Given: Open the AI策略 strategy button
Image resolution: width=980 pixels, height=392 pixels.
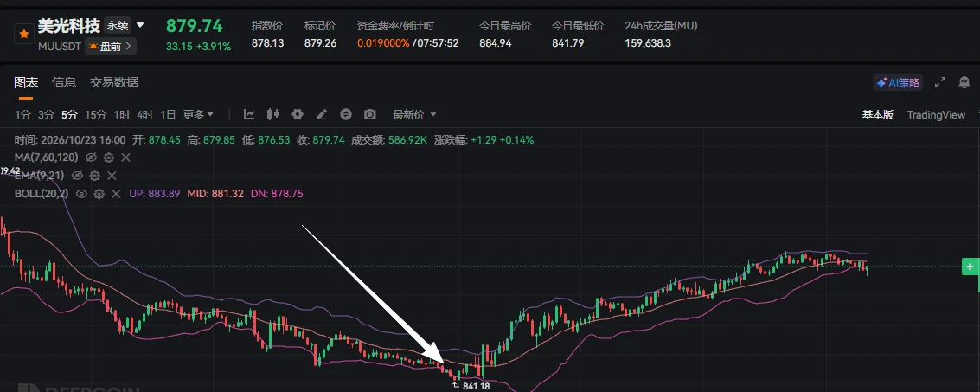Looking at the screenshot, I should click(x=898, y=82).
